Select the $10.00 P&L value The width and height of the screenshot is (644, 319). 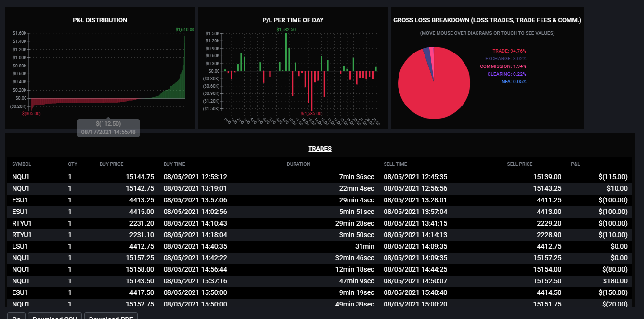pyautogui.click(x=618, y=188)
